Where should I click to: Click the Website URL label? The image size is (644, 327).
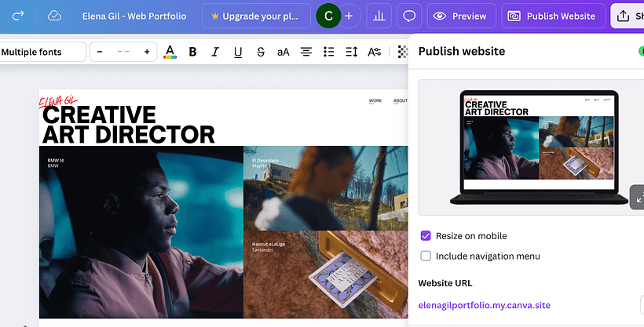pyautogui.click(x=445, y=283)
